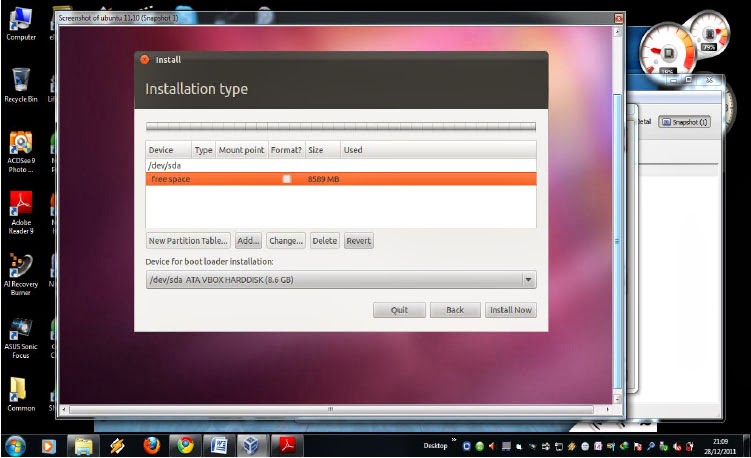Click the Windows Start orb
Viewport: 751px width, 458px height.
pos(15,446)
